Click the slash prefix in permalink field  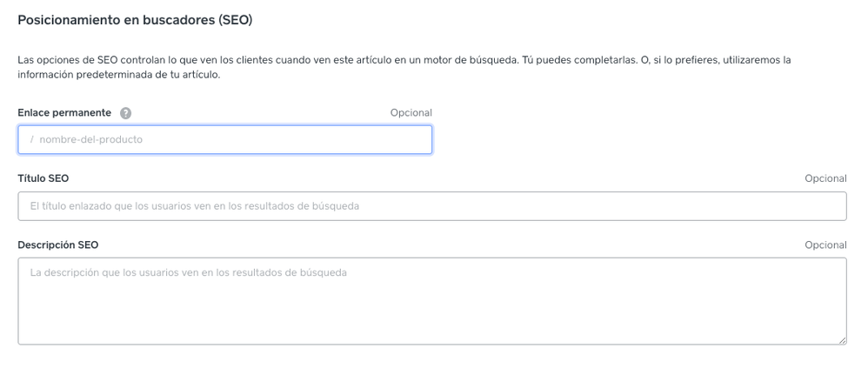(x=31, y=140)
